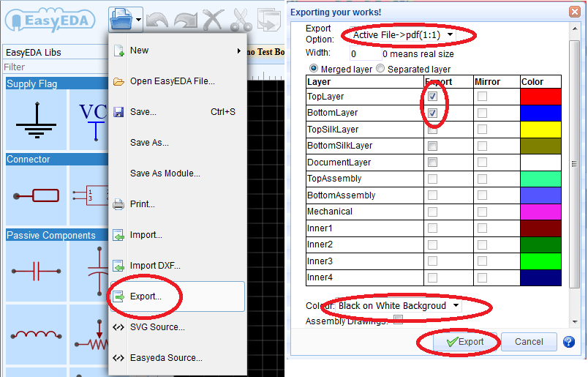Open the file folder toolbar icon
Screen dimensions: 588x377
coord(121,19)
